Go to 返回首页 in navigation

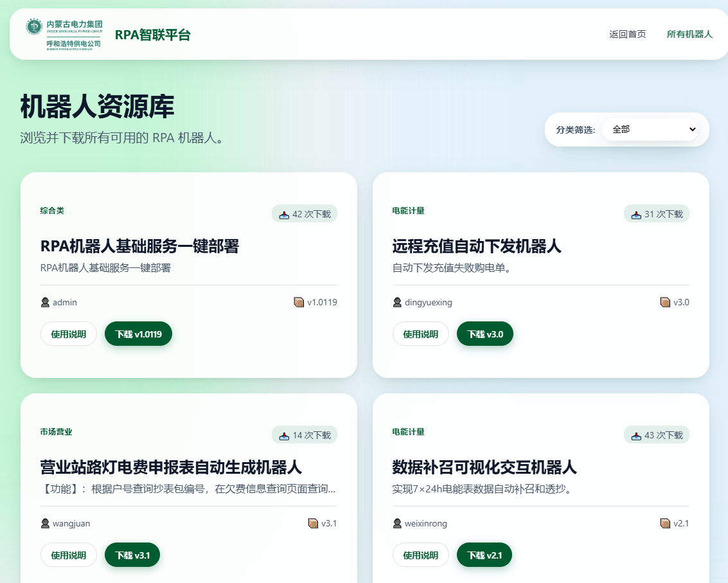coord(627,34)
